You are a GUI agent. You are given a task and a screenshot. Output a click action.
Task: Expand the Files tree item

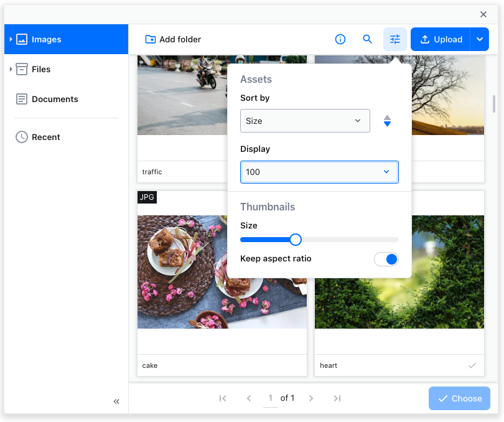pyautogui.click(x=11, y=69)
